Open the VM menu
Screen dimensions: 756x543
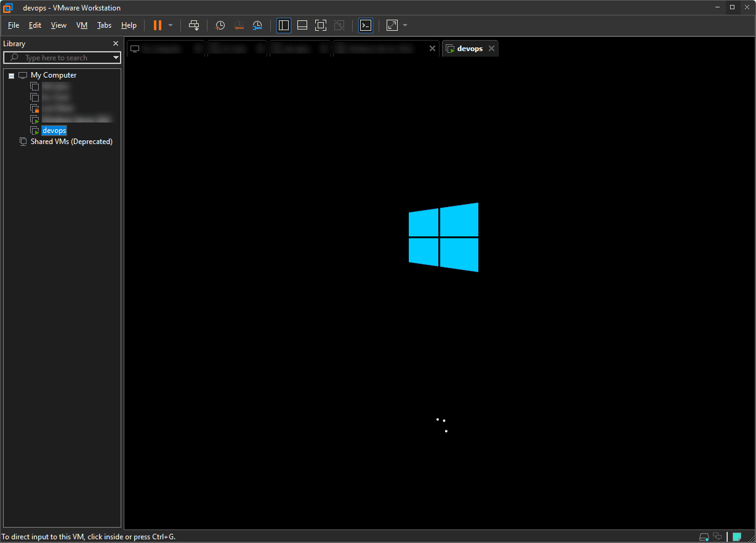point(82,25)
